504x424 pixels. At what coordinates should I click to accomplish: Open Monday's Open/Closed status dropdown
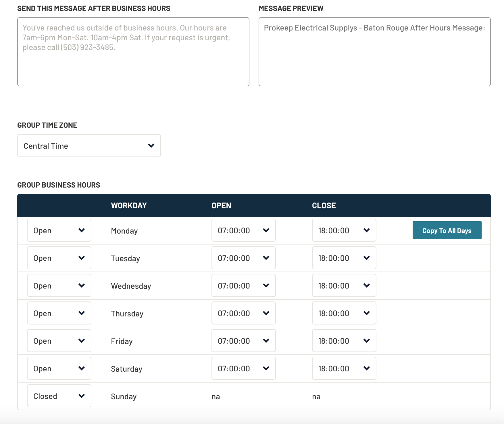pos(59,230)
